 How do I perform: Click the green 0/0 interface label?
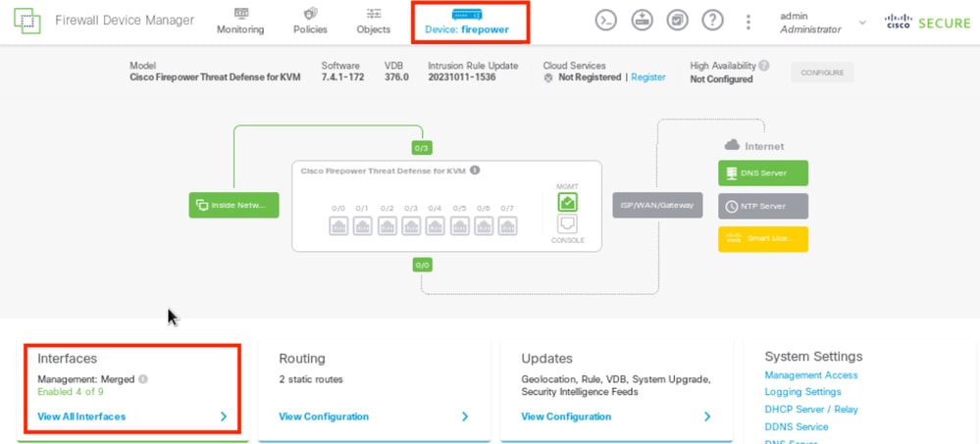[422, 265]
